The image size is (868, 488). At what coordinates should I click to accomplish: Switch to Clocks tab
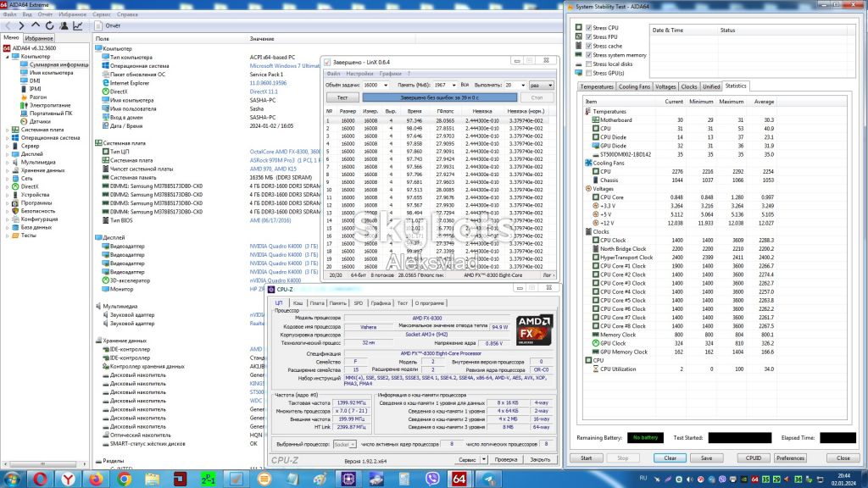pos(688,87)
